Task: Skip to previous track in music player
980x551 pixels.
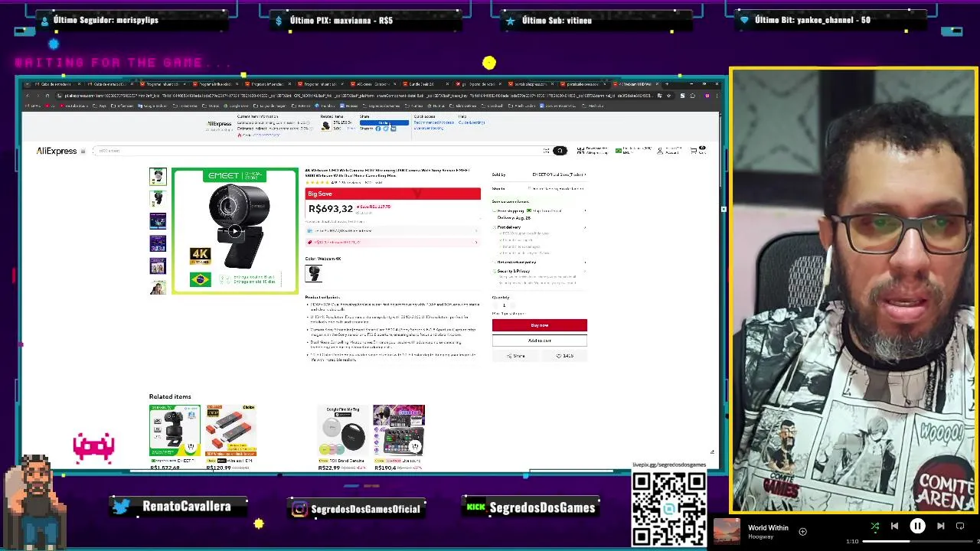Action: coord(894,527)
